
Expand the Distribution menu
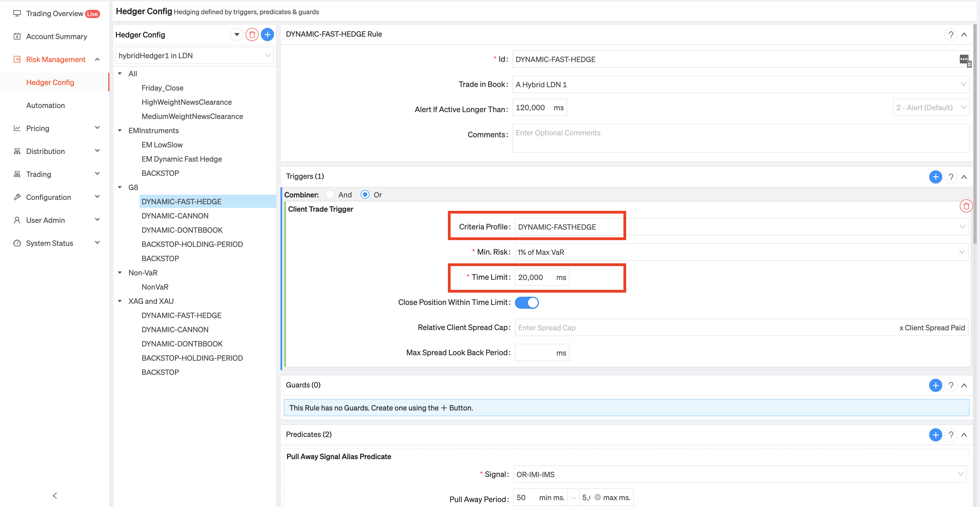(97, 151)
